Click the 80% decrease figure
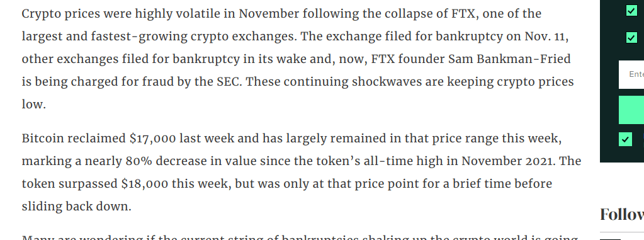The width and height of the screenshot is (644, 240). tap(139, 161)
